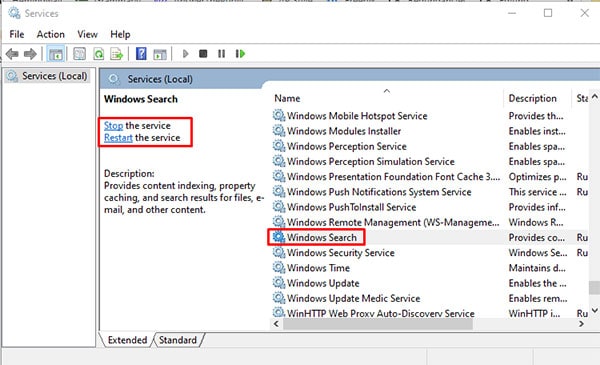Viewport: 600px width, 365px height.
Task: Click the Restart Service toolbar icon
Action: (x=240, y=54)
